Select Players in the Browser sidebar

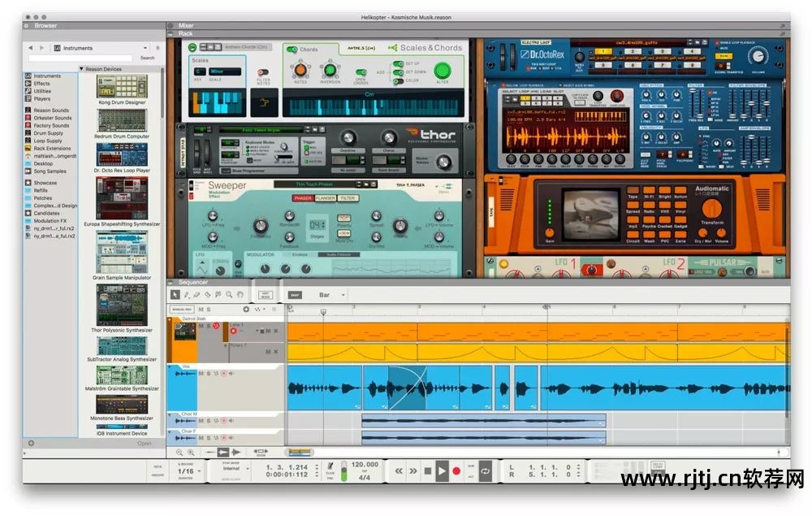coord(42,98)
